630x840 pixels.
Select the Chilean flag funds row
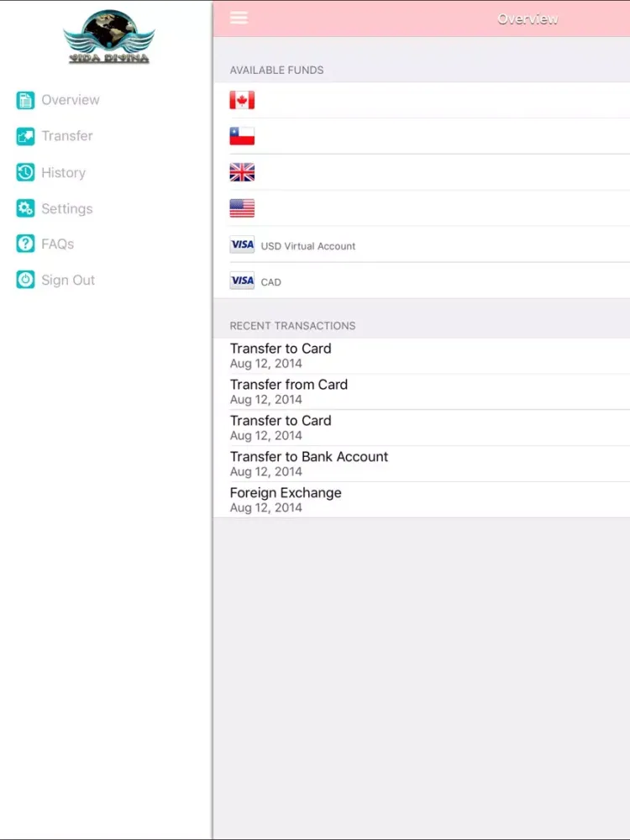422,136
